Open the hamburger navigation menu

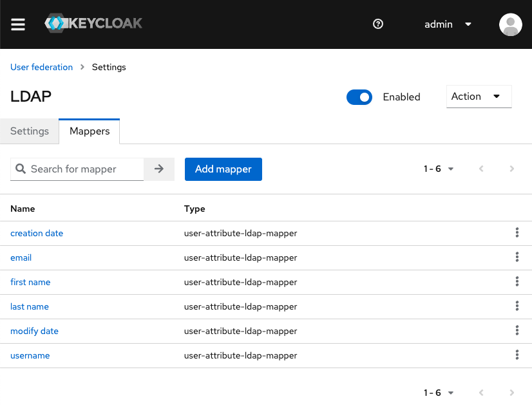(x=18, y=24)
